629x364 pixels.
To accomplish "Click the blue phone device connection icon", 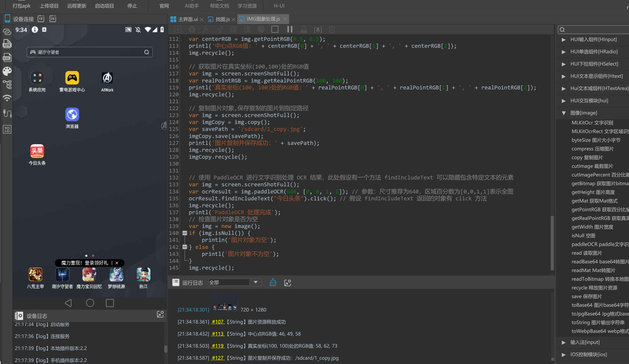I will (x=8, y=18).
